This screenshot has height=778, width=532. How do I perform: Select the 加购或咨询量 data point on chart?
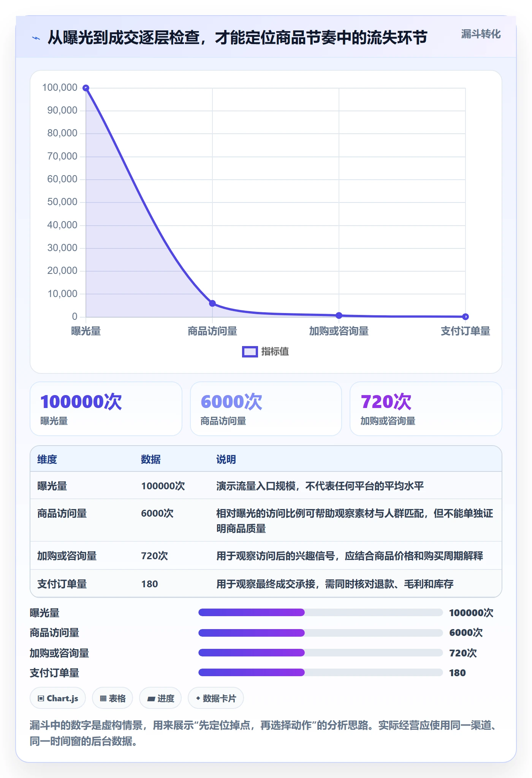click(339, 315)
